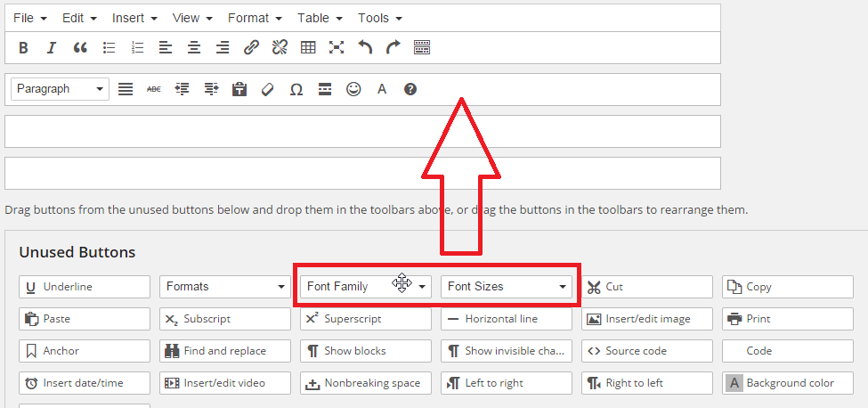This screenshot has width=868, height=408.
Task: Toggle the toolbar keyboard icon
Action: coord(422,47)
